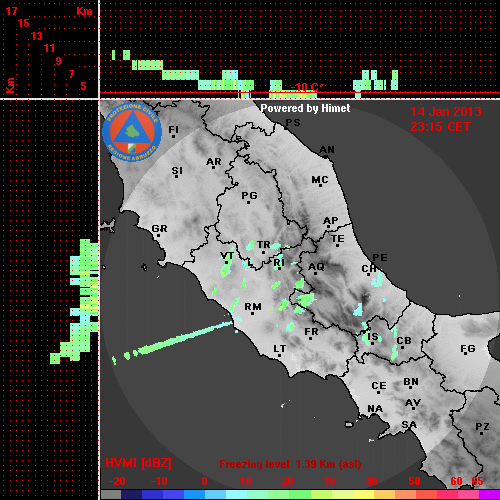500x500 pixels.
Task: Click the '50' dBZ scale value
Action: (x=414, y=481)
